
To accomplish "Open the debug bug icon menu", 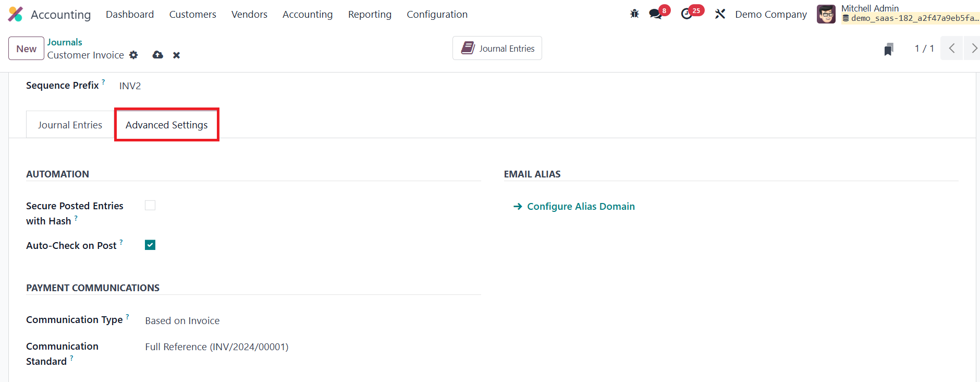I will tap(634, 14).
